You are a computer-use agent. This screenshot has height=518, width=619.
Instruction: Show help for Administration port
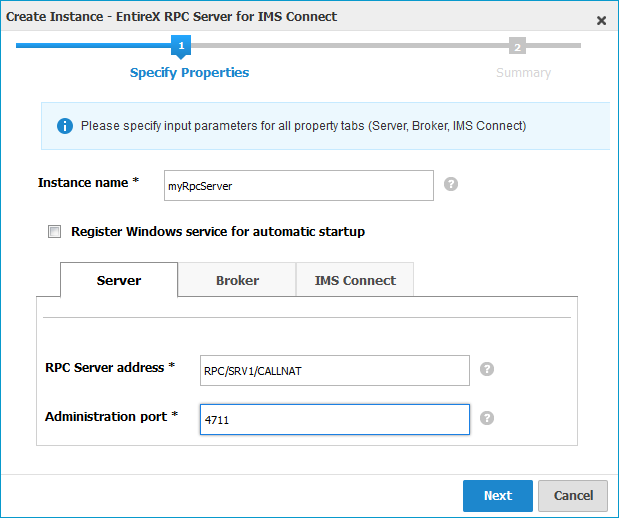(x=487, y=418)
